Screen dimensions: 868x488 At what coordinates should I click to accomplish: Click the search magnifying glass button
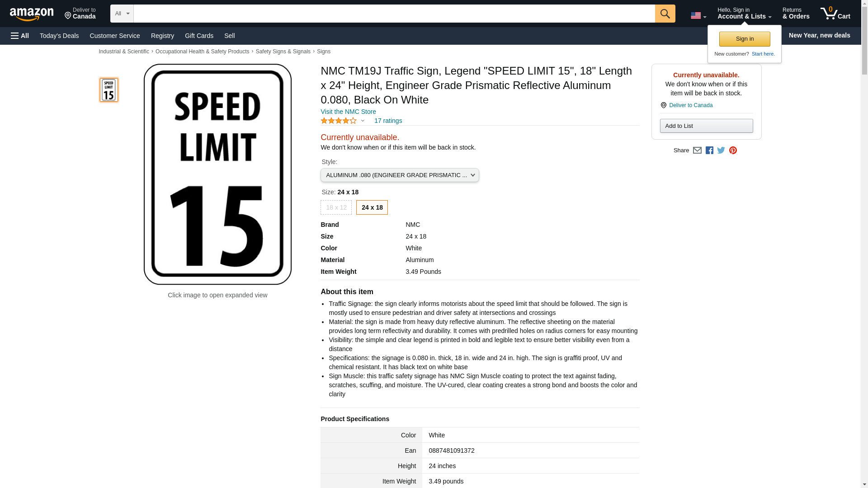pyautogui.click(x=665, y=14)
